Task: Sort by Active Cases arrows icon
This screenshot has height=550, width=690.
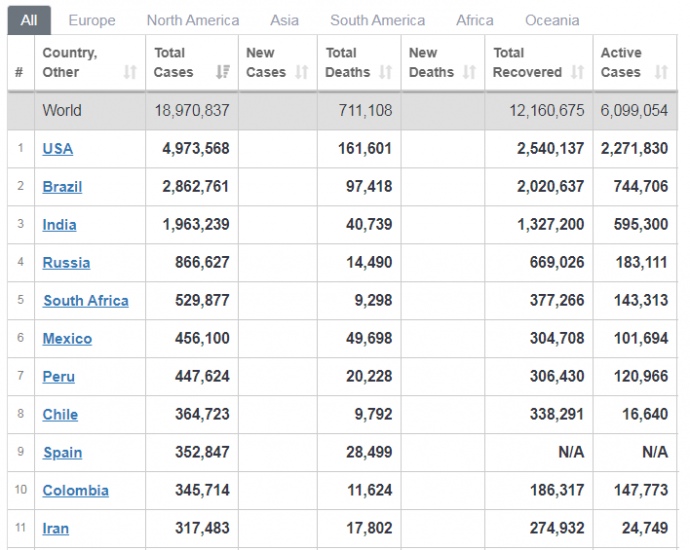Action: click(661, 72)
